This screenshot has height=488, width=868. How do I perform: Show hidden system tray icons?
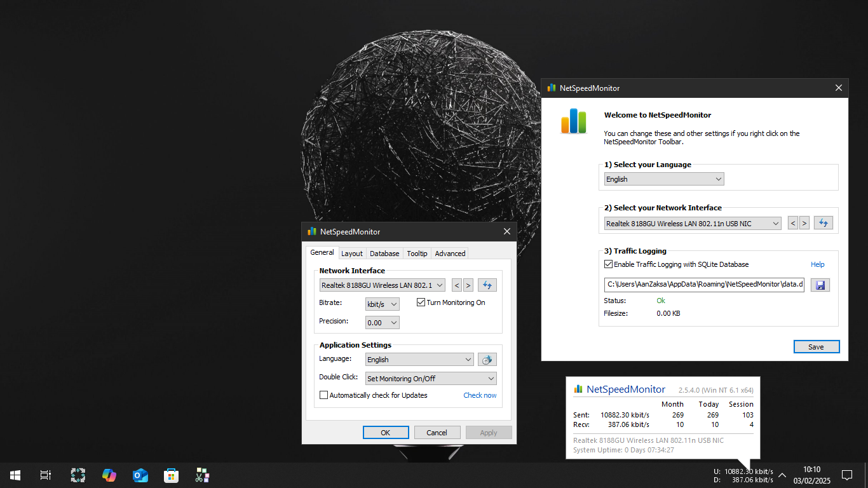pyautogui.click(x=782, y=475)
